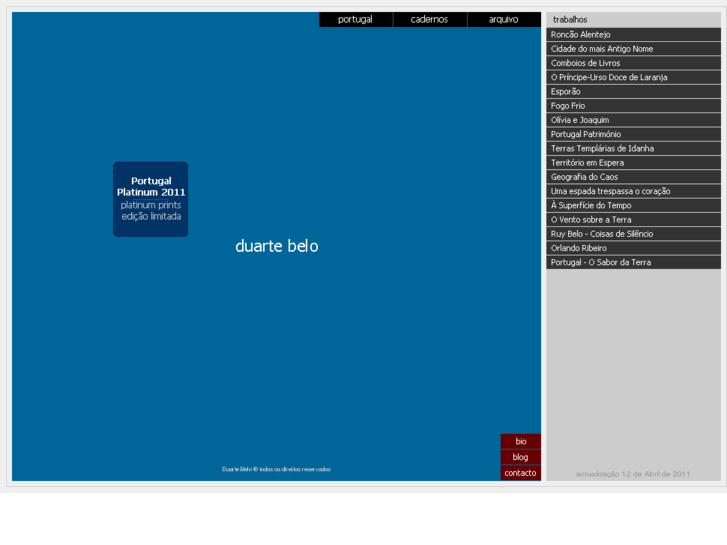The image size is (727, 545).
Task: Open Roncão Alentejo work
Action: point(633,35)
